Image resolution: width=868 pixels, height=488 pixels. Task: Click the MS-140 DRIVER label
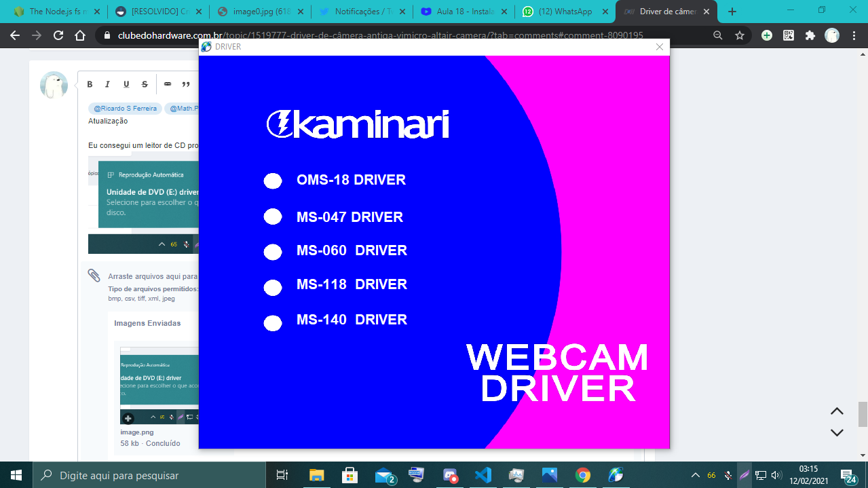pyautogui.click(x=352, y=320)
